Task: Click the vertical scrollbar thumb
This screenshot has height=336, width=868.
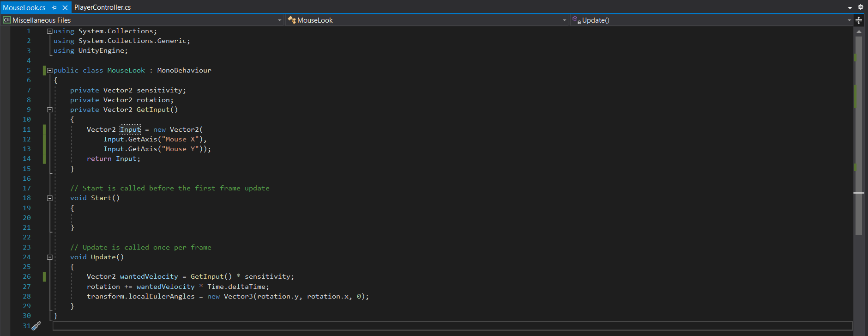Action: point(859,136)
